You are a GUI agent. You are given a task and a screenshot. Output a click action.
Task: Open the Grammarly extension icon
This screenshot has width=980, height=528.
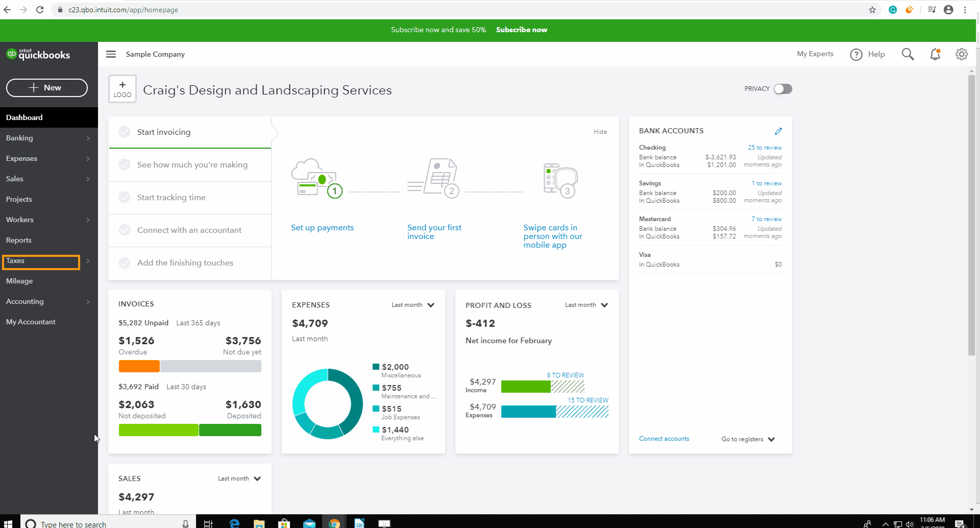pos(893,10)
